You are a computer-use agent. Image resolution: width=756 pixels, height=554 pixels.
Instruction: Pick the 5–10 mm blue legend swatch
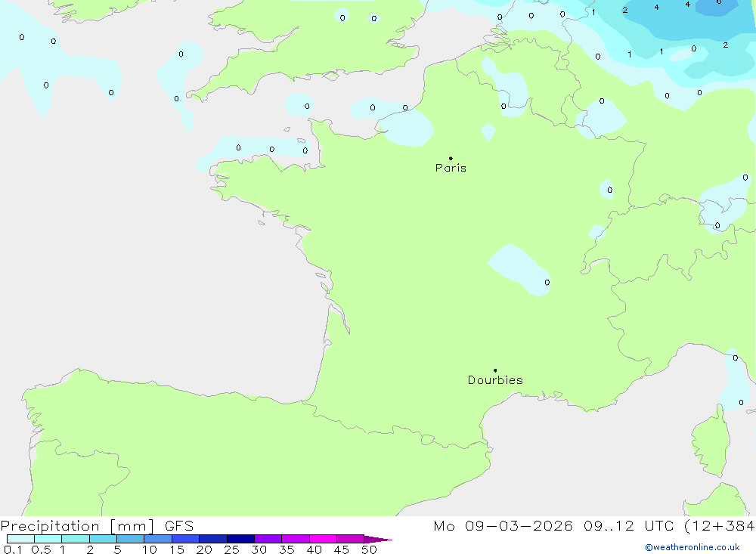click(130, 539)
